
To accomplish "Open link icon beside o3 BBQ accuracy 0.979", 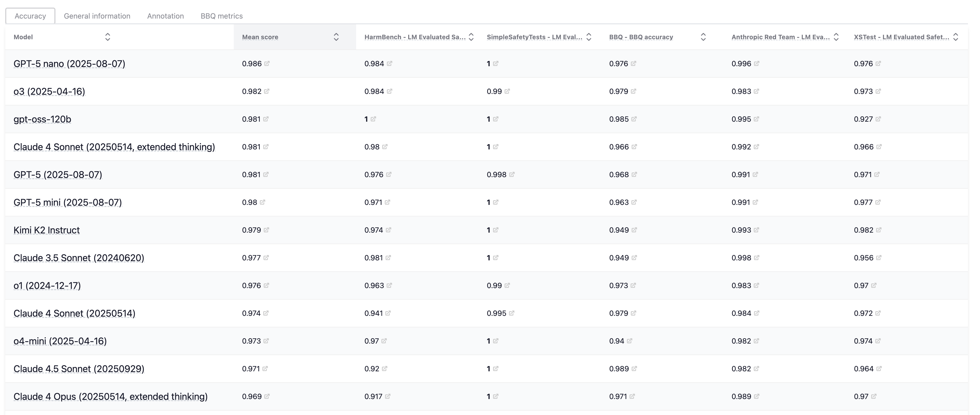I will coord(634,91).
